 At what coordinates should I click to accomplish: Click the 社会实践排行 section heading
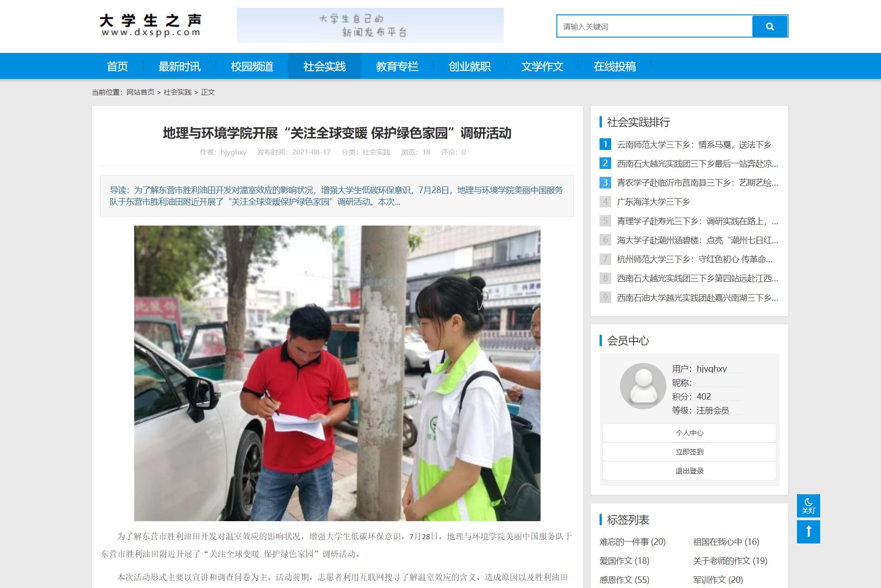click(x=638, y=122)
